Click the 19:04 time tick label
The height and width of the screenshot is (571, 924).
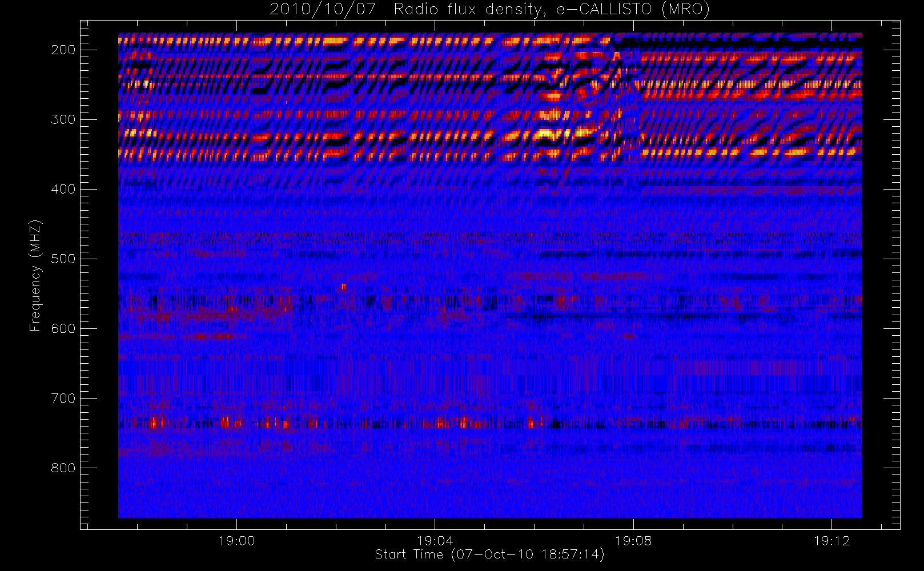coord(435,541)
